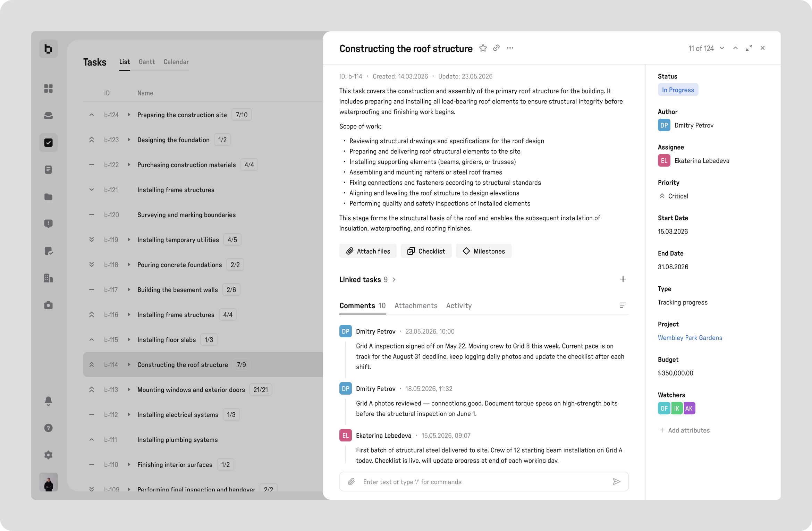Image resolution: width=812 pixels, height=531 pixels.
Task: Click the comment text input field
Action: point(484,482)
